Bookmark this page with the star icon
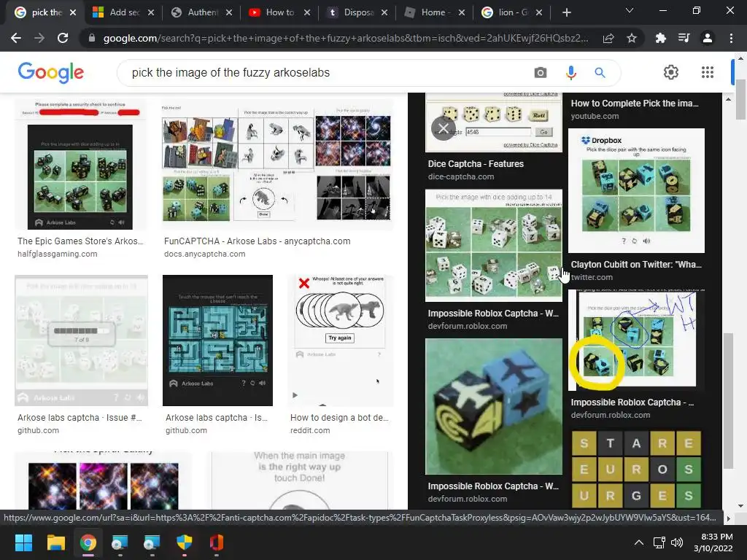The image size is (747, 560). pyautogui.click(x=632, y=38)
